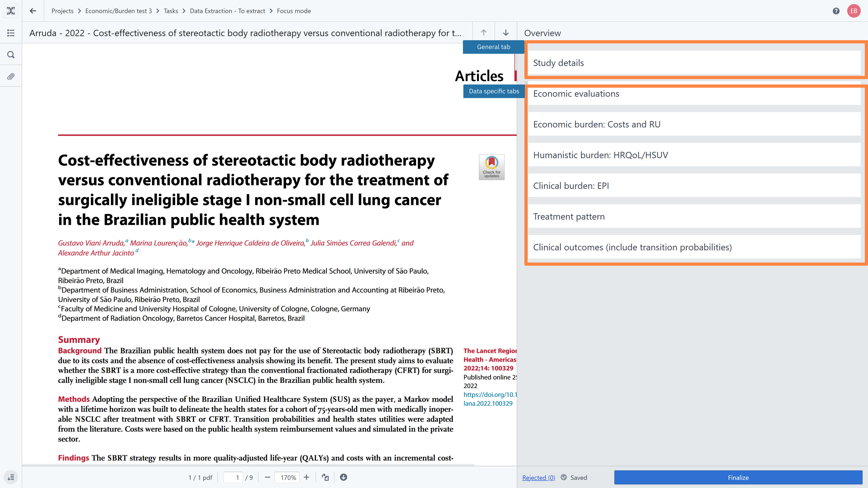
Task: Click author Jorge Henrique Caldeira de Oliveira
Action: (250, 243)
